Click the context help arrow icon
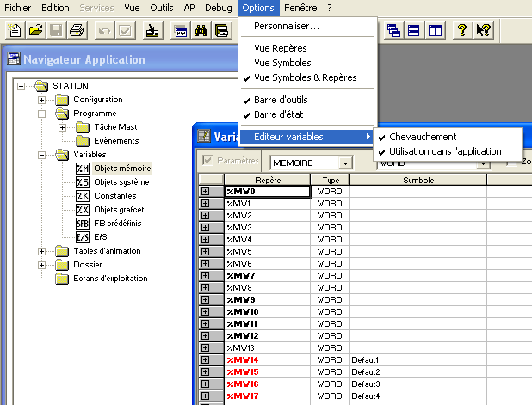Image resolution: width=532 pixels, height=405 pixels. pos(483,31)
